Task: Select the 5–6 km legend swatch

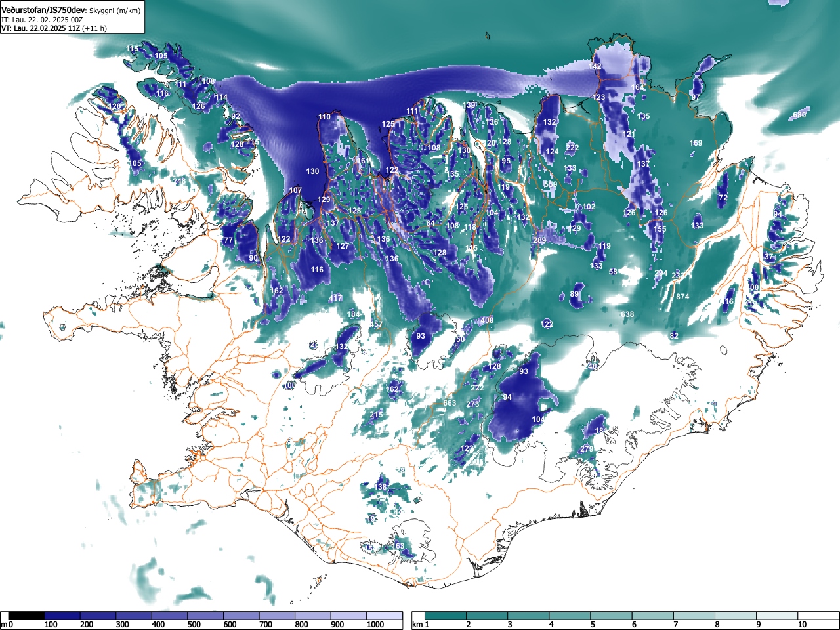Action: [612, 616]
